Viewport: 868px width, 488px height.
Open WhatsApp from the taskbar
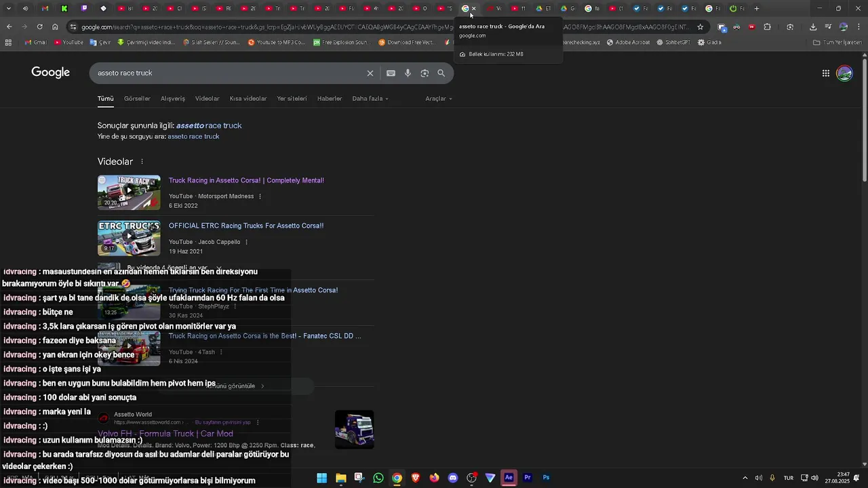point(378,478)
